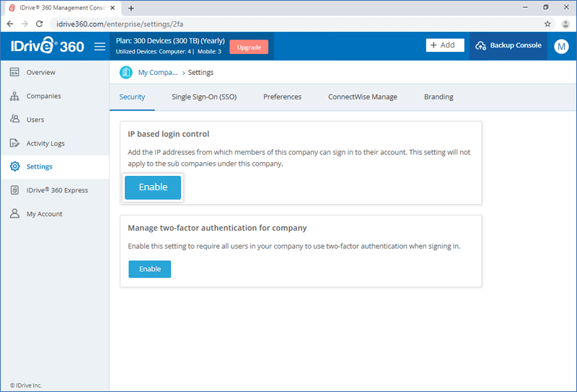Screen dimensions: 577x392
Task: Enable IP based login control
Action: pyautogui.click(x=153, y=187)
